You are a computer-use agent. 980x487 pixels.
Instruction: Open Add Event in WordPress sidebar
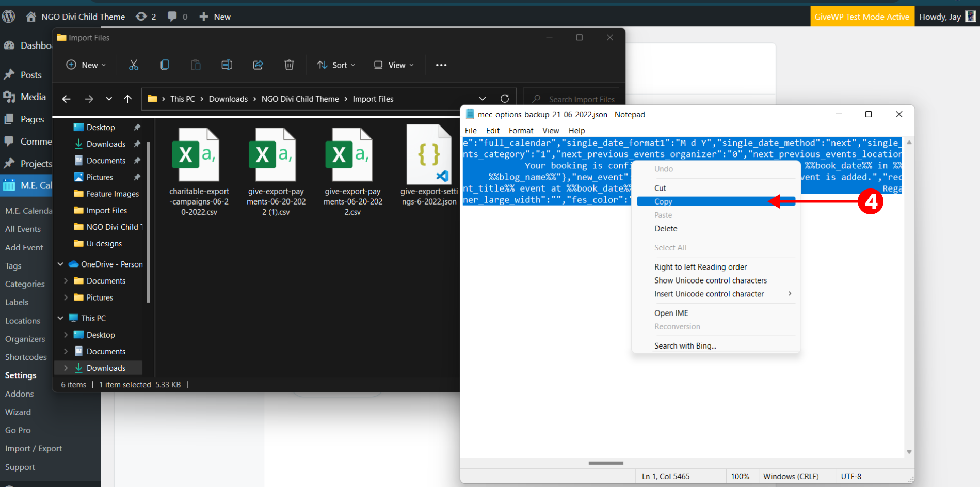tap(24, 247)
